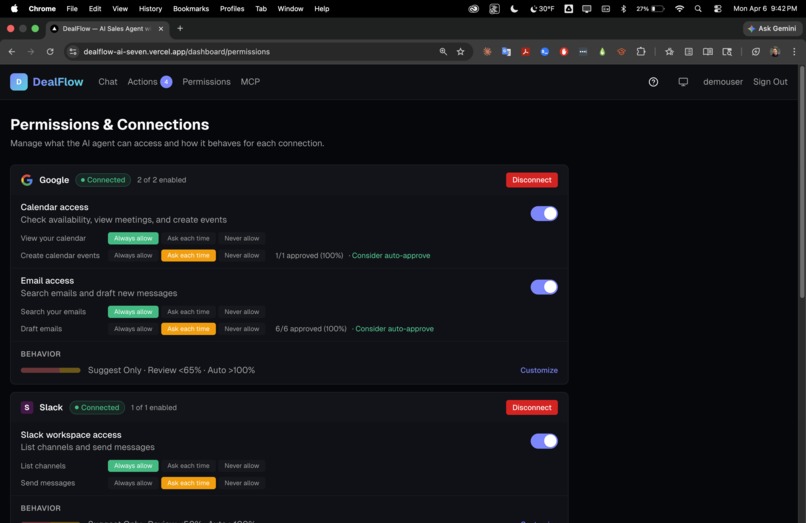Click the Adobe PDF extension icon
806x523 pixels.
pyautogui.click(x=525, y=51)
